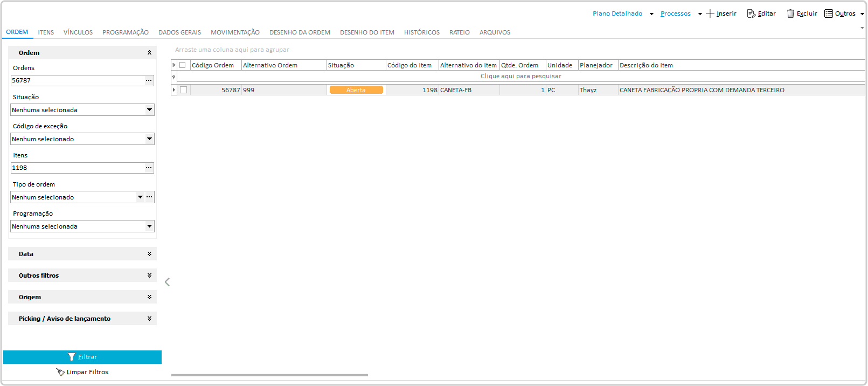Open the Programação dropdown
The height and width of the screenshot is (386, 868).
149,226
